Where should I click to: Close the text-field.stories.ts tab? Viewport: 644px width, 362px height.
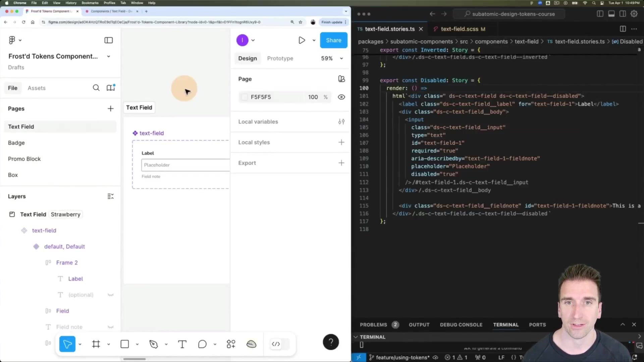pyautogui.click(x=421, y=29)
